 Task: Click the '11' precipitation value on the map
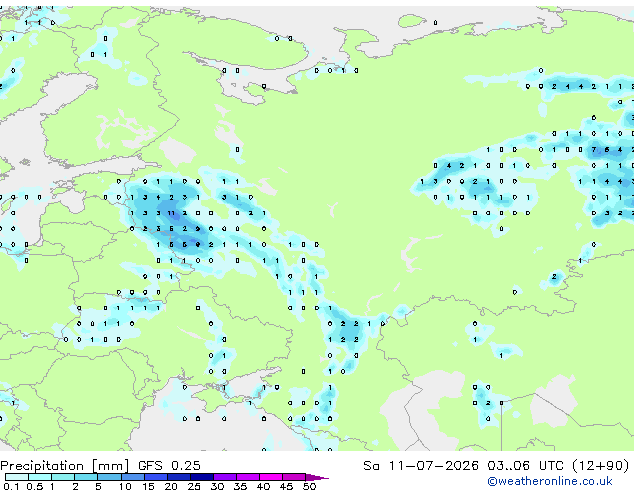[171, 213]
